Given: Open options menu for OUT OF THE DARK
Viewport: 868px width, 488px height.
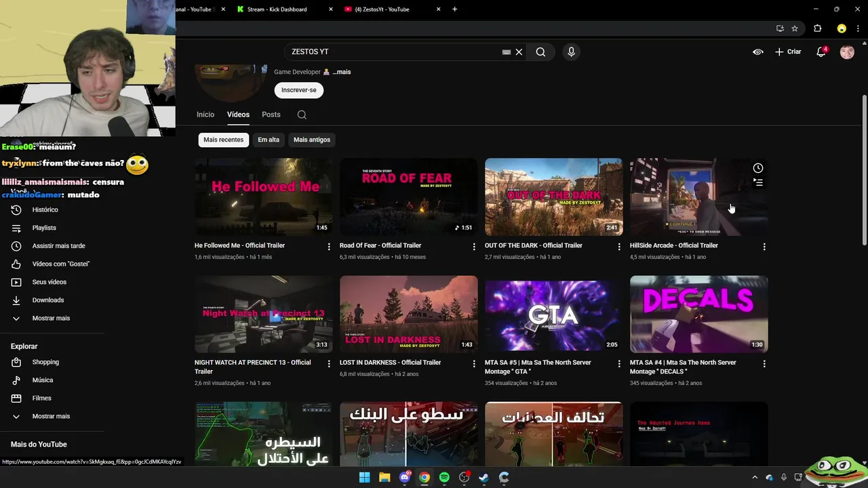Looking at the screenshot, I should click(619, 247).
